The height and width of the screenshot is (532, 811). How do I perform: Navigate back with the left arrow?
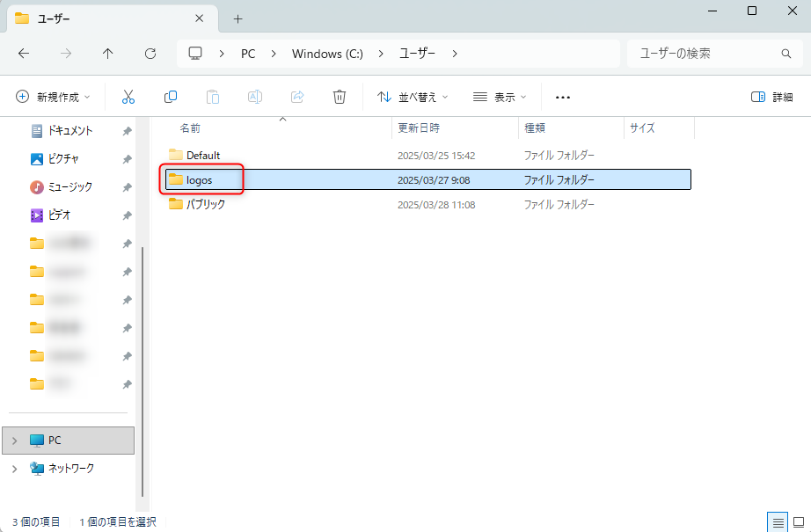tap(24, 54)
